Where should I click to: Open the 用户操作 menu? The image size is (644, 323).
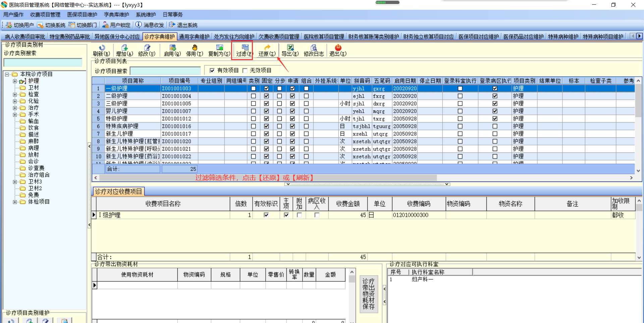13,15
